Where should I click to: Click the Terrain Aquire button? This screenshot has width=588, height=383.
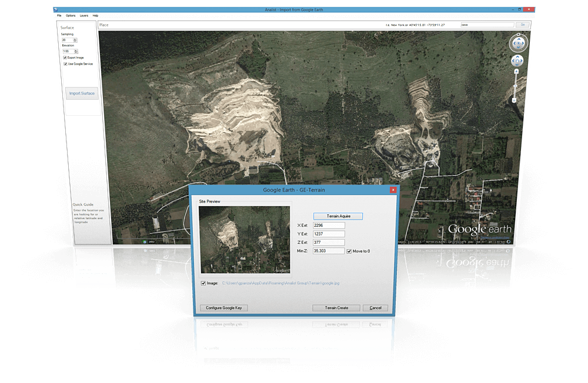tap(338, 216)
